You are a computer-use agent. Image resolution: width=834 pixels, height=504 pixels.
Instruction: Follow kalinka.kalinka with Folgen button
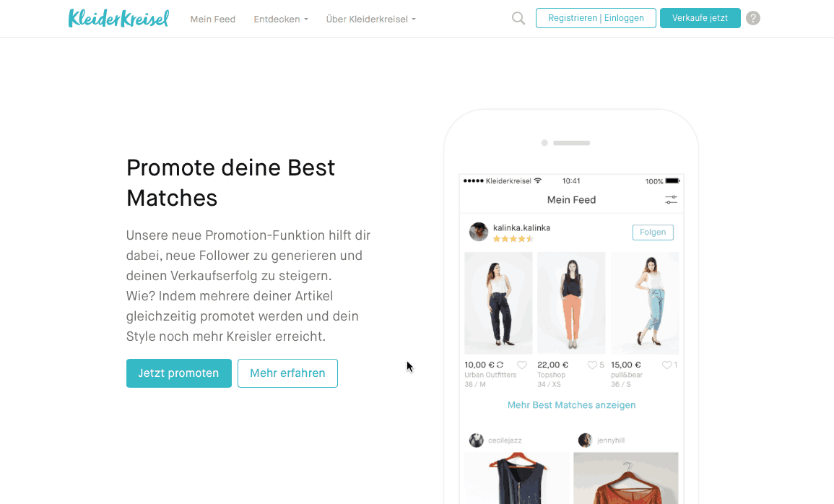(x=653, y=233)
